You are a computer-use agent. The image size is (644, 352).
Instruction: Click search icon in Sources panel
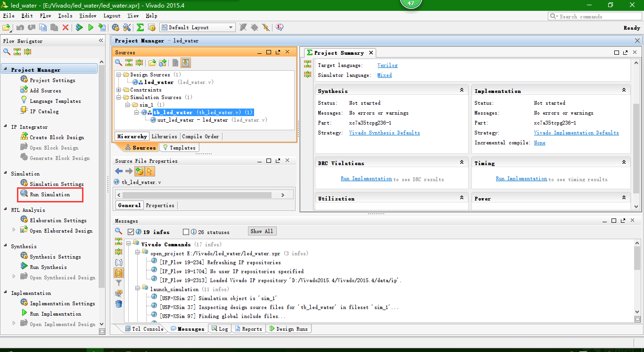tap(119, 62)
